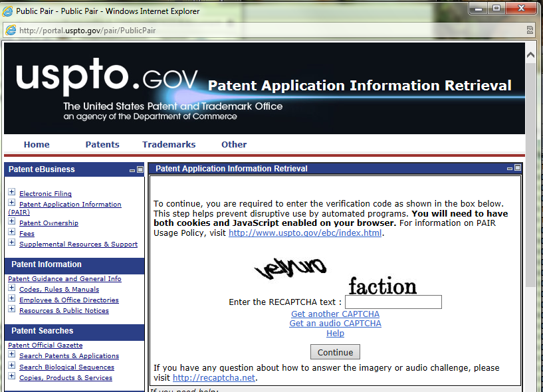
Task: Open Search Biological Sequences link
Action: 67,367
